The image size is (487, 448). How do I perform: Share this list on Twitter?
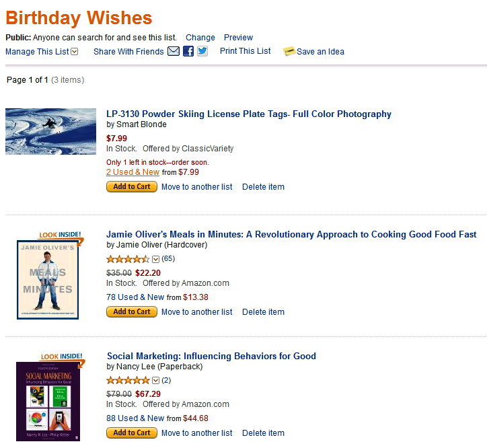(202, 51)
